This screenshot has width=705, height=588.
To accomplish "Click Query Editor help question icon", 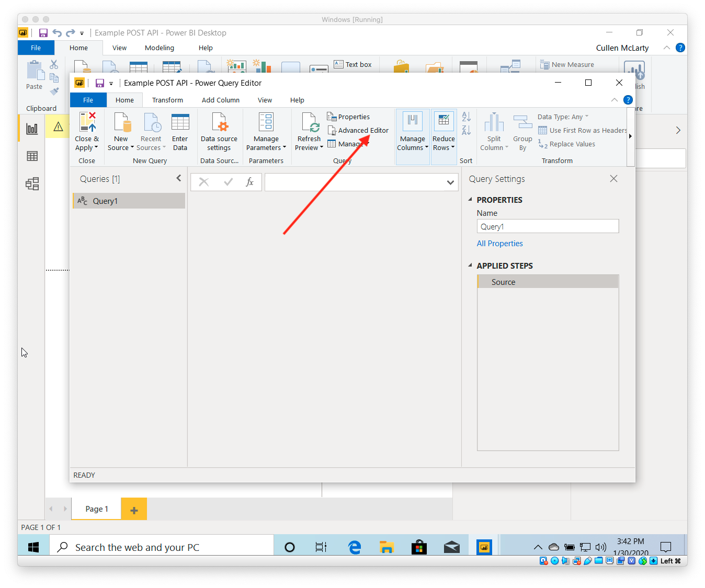I will (628, 100).
